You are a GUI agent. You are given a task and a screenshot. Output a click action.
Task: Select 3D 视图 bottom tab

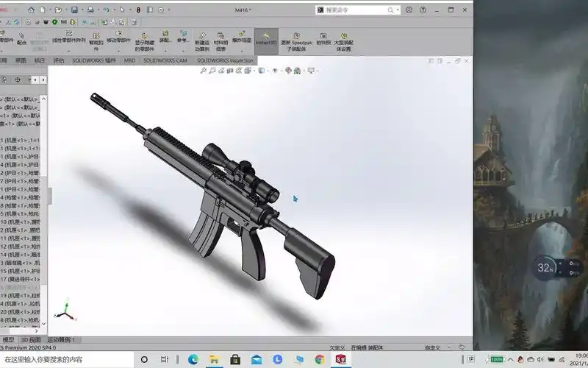(x=30, y=339)
